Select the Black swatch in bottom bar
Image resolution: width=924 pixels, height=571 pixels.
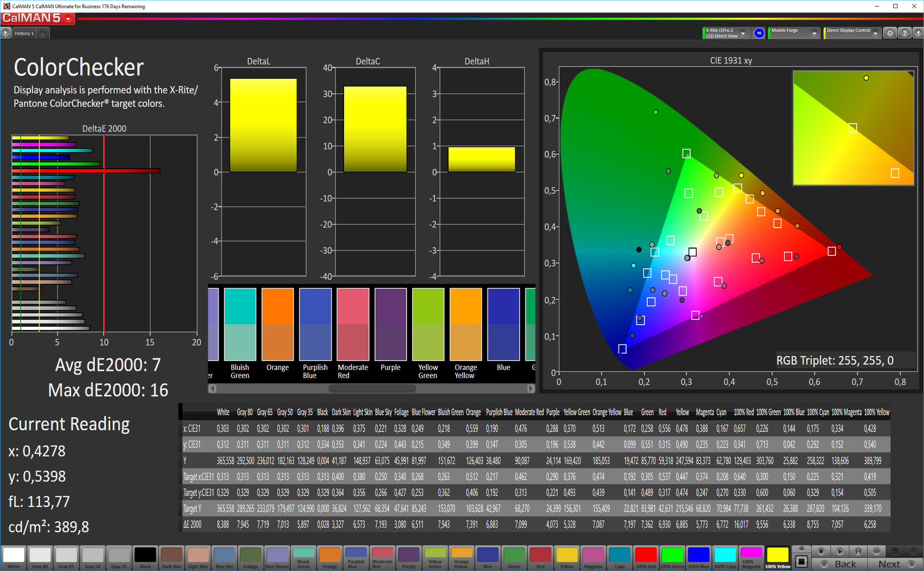(x=145, y=558)
